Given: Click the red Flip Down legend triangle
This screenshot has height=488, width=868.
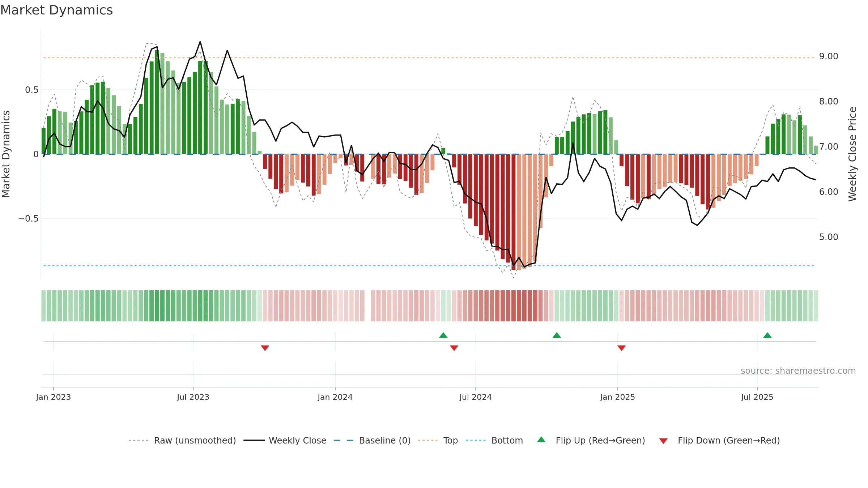Looking at the screenshot, I should pyautogui.click(x=663, y=441).
